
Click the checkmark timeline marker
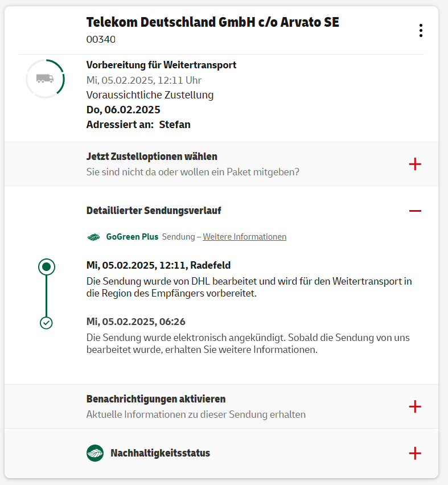tap(47, 323)
